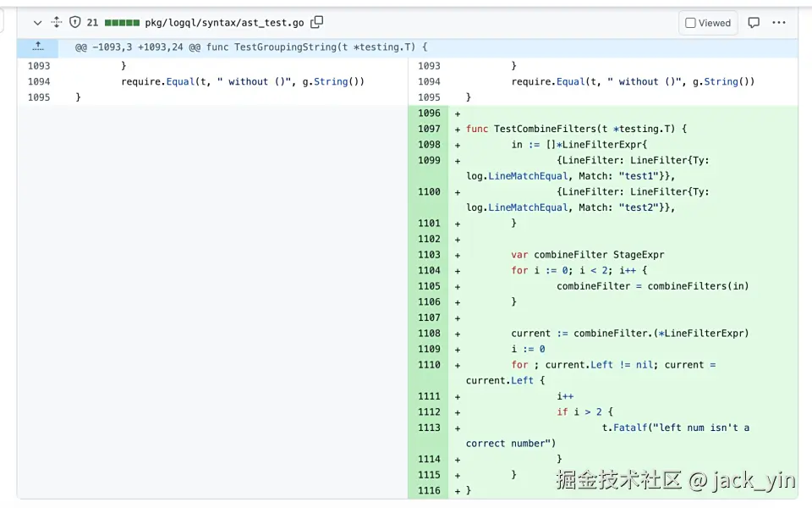Select last added line number 1116

click(x=429, y=491)
